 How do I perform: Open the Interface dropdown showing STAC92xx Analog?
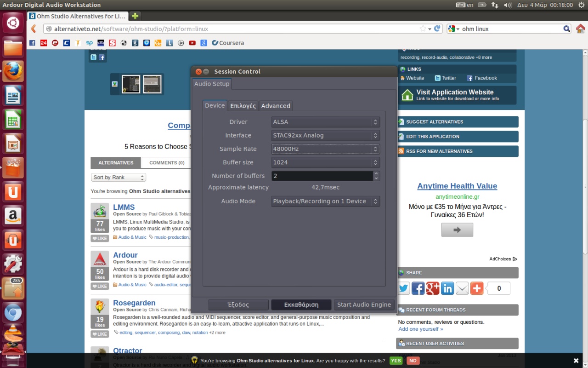click(325, 135)
